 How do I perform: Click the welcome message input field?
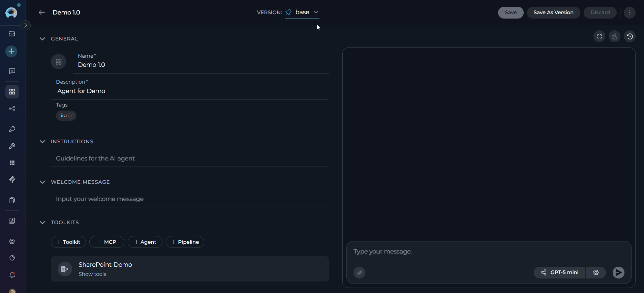(x=190, y=199)
